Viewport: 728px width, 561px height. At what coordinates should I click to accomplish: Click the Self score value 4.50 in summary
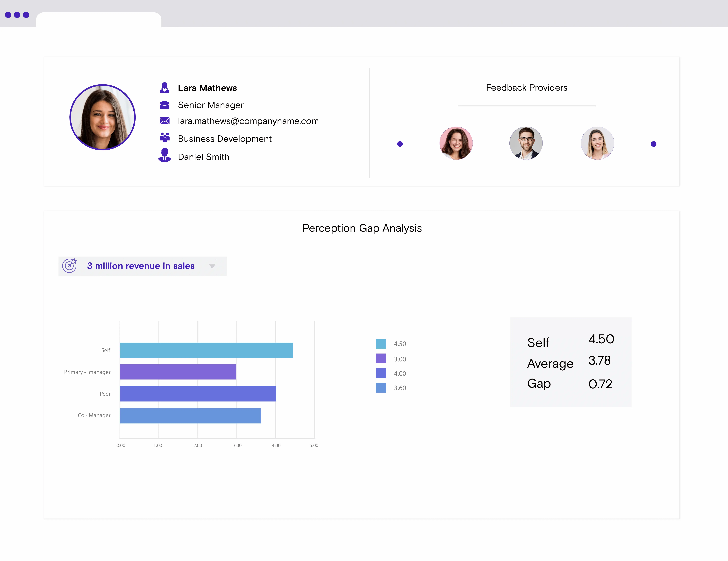coord(601,339)
